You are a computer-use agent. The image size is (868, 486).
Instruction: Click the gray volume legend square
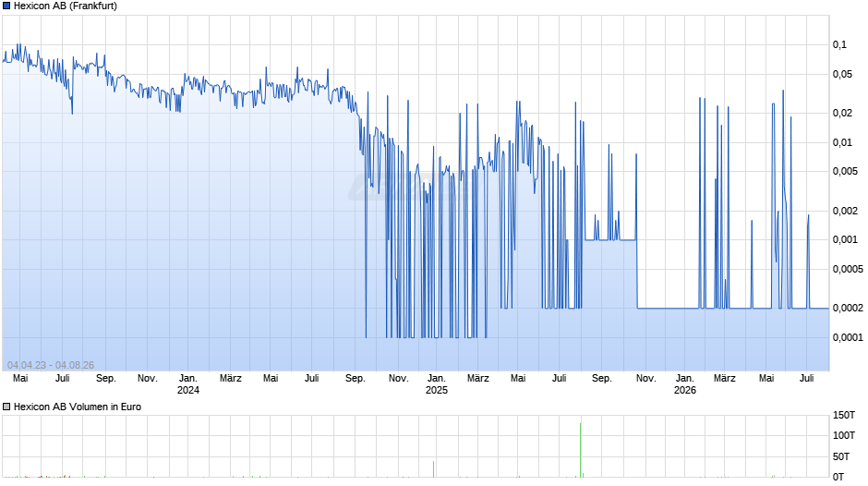pos(6,407)
